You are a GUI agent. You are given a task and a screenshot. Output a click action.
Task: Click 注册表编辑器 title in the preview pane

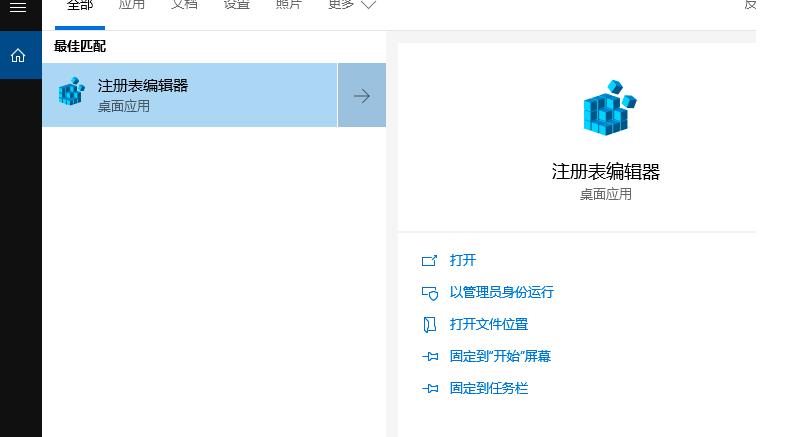(605, 172)
